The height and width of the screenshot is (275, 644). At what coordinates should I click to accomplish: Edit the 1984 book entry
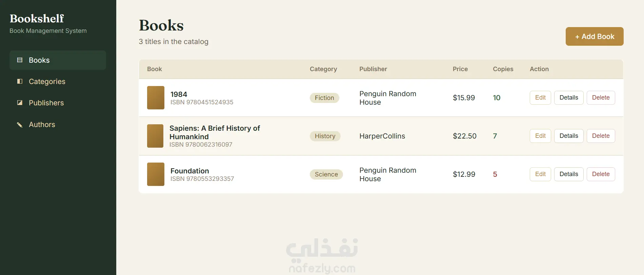click(540, 98)
